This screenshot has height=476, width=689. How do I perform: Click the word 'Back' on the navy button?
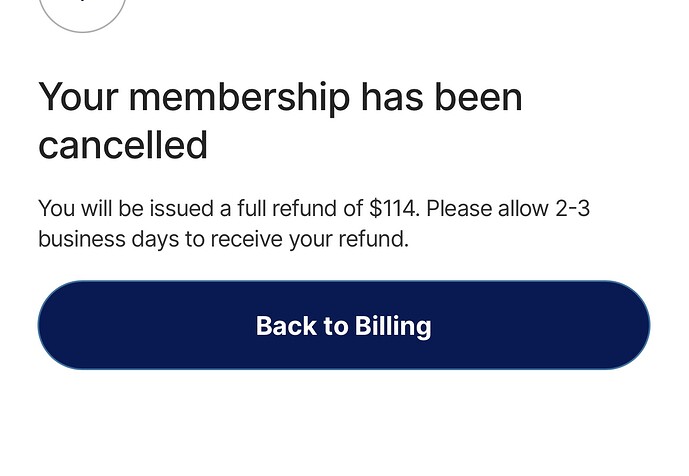286,326
